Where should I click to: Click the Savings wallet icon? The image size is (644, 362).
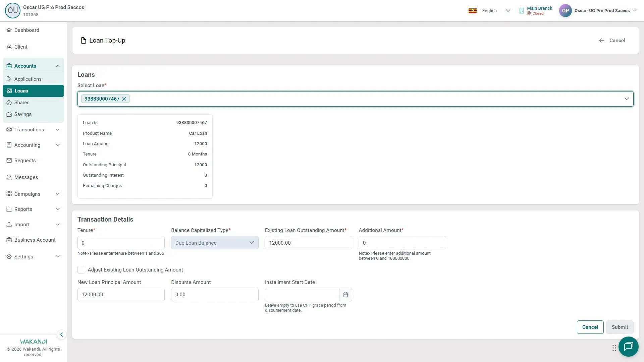[x=9, y=114]
